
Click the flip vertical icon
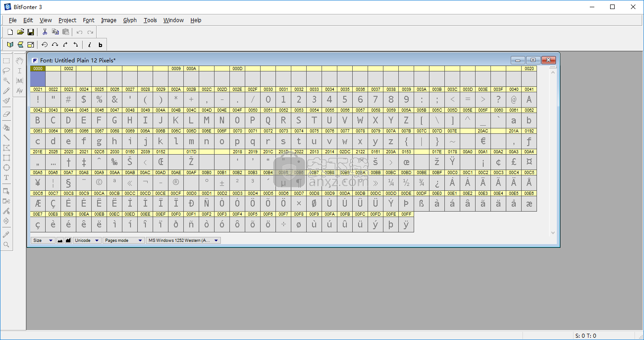[x=20, y=45]
